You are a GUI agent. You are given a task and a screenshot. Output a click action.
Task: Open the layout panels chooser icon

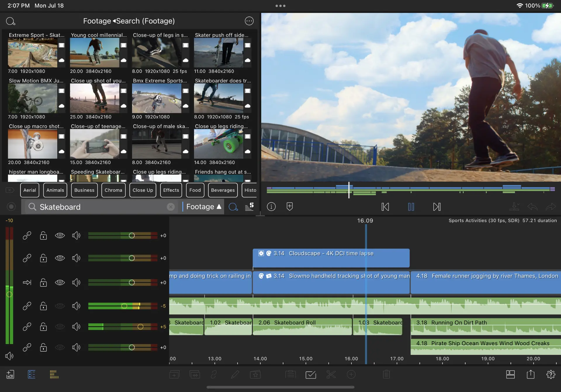510,374
